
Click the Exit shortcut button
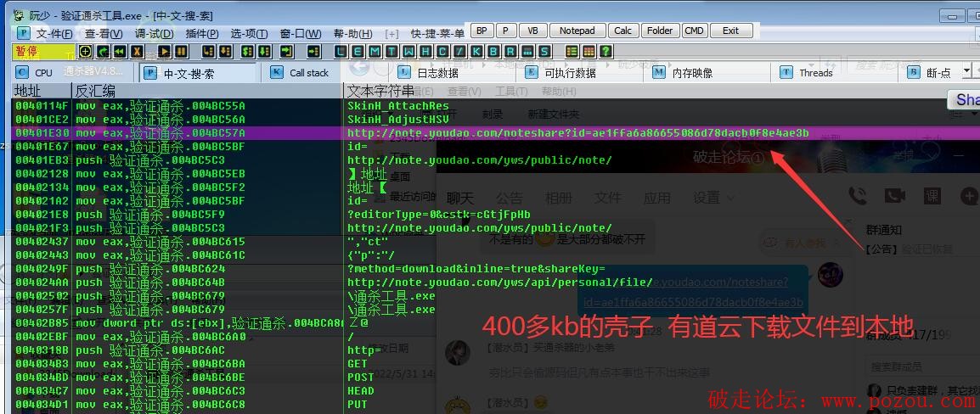(730, 31)
